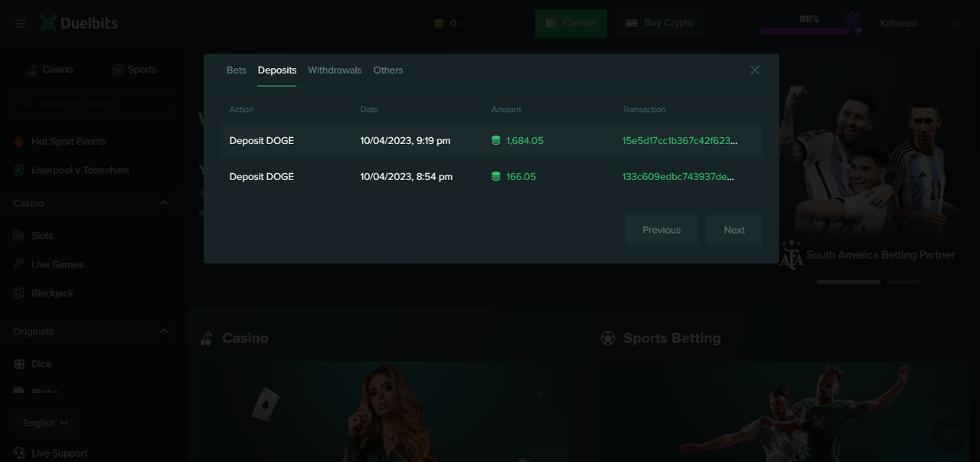Collapse the Originals sidebar section

pyautogui.click(x=164, y=332)
